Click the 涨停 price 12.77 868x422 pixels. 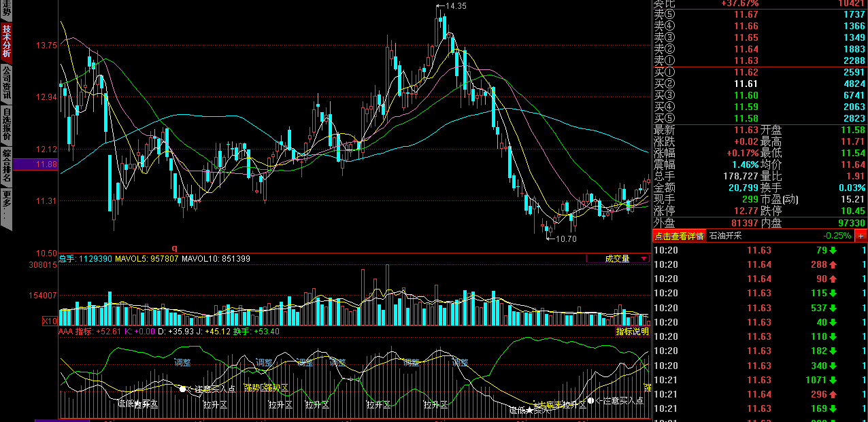[x=746, y=211]
